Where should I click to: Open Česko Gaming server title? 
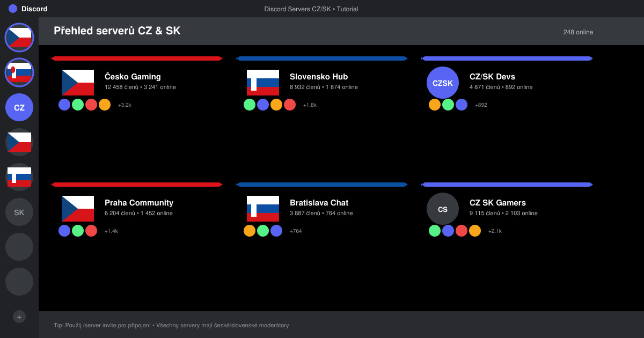pos(133,77)
